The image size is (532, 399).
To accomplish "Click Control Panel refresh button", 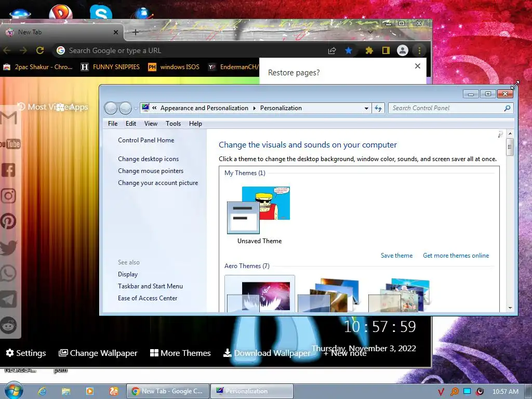I will click(378, 108).
